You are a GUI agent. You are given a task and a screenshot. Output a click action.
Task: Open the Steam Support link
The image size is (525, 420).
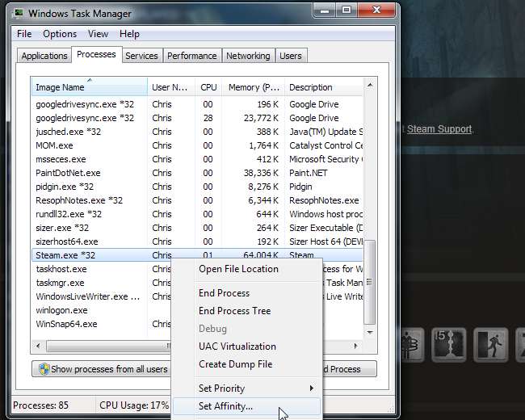tap(439, 128)
